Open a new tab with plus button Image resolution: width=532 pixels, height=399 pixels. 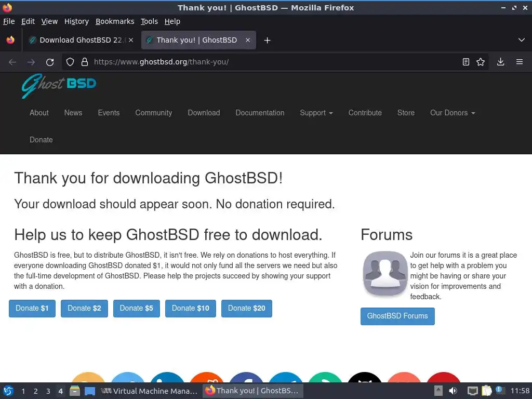268,41
